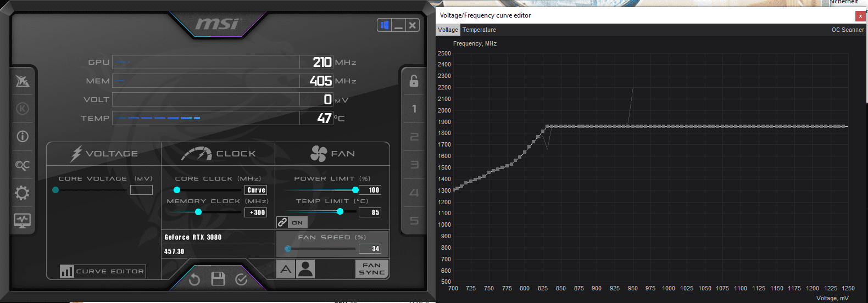This screenshot has height=303, width=868.
Task: Minimize the MSI Afterburner window
Action: tap(399, 25)
